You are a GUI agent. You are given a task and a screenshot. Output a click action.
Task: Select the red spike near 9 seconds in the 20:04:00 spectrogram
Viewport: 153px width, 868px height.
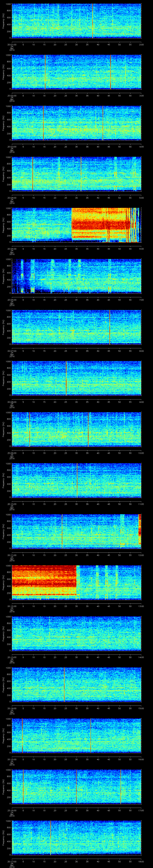33,174
